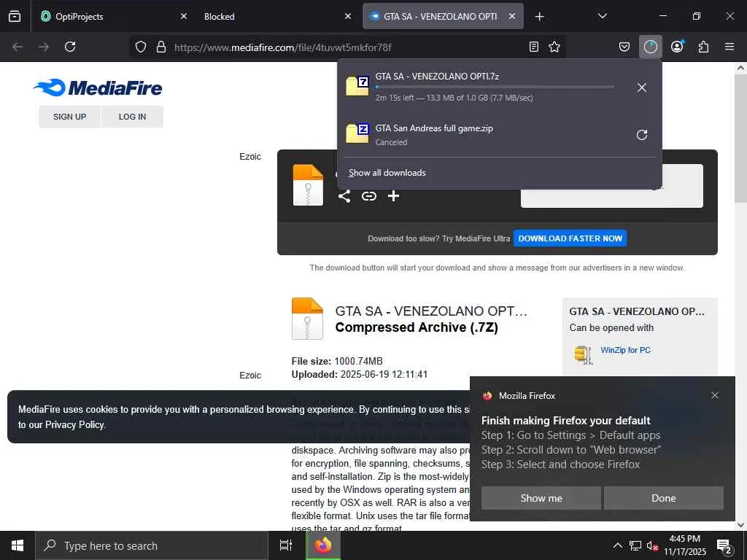Toggle the downloads panel button
The height and width of the screenshot is (560, 747).
[650, 47]
